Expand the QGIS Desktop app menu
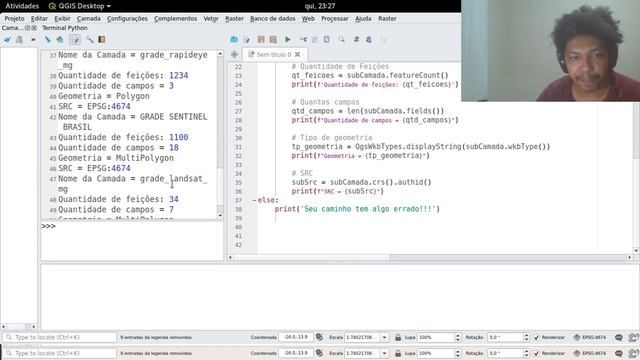The width and height of the screenshot is (640, 360). click(80, 6)
